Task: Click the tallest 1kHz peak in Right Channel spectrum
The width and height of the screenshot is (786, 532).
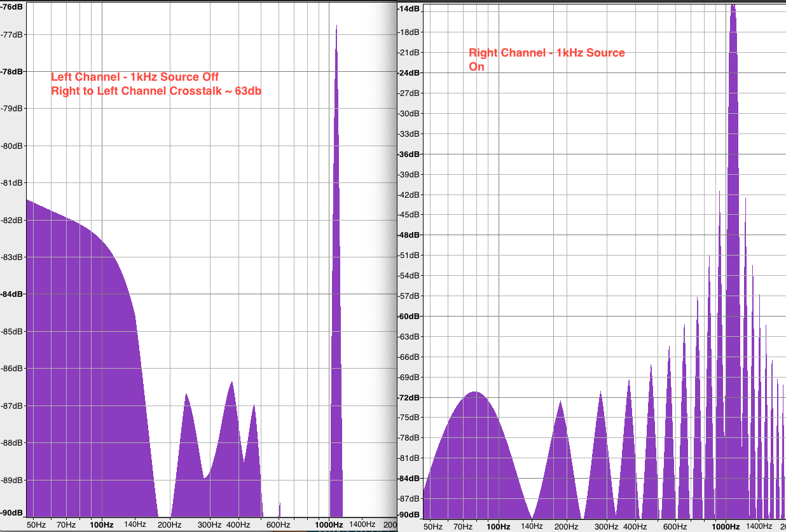Action: [x=733, y=254]
